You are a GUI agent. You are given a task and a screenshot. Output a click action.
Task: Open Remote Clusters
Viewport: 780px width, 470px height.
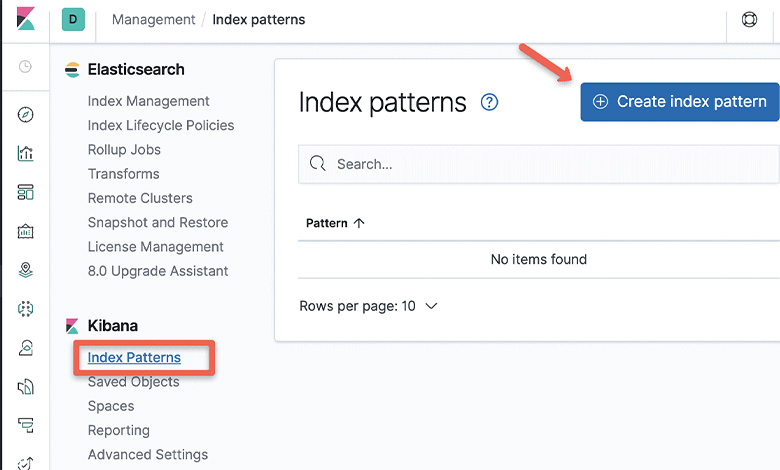(140, 198)
